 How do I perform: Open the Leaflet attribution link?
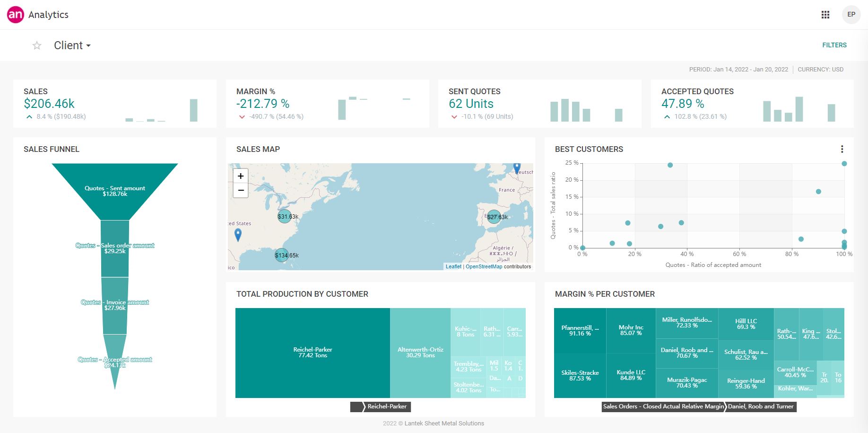[x=453, y=266]
